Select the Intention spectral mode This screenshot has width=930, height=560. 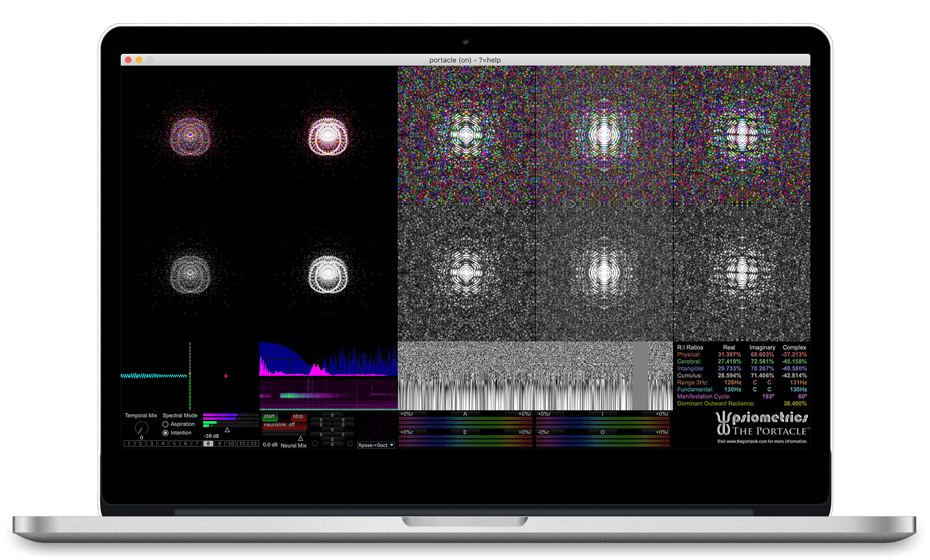click(165, 432)
